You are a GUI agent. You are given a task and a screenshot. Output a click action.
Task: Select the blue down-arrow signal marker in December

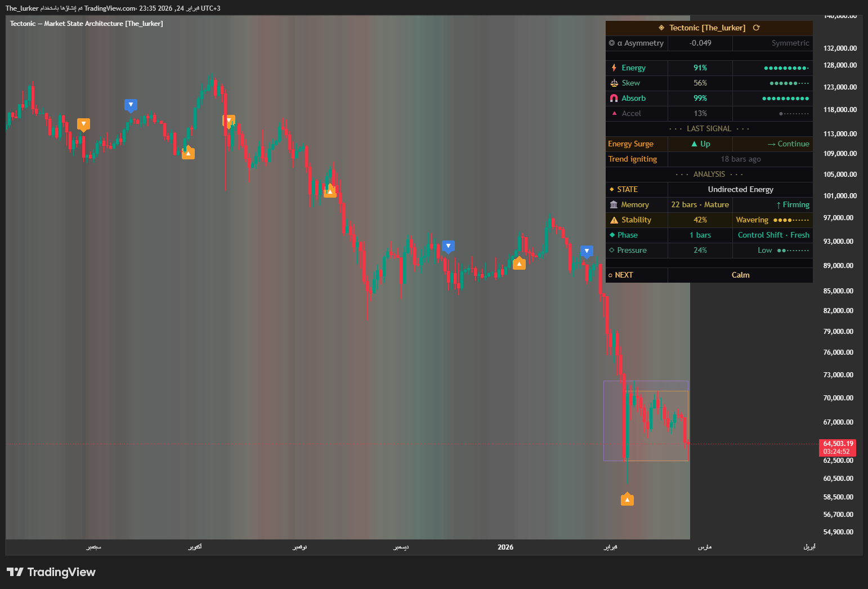[x=448, y=247]
